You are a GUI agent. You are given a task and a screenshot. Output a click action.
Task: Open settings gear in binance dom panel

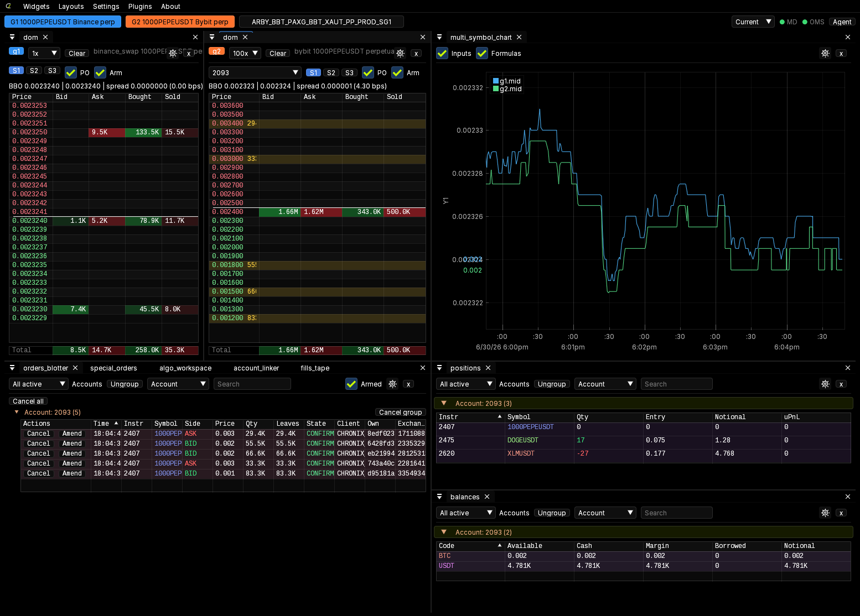pos(173,53)
